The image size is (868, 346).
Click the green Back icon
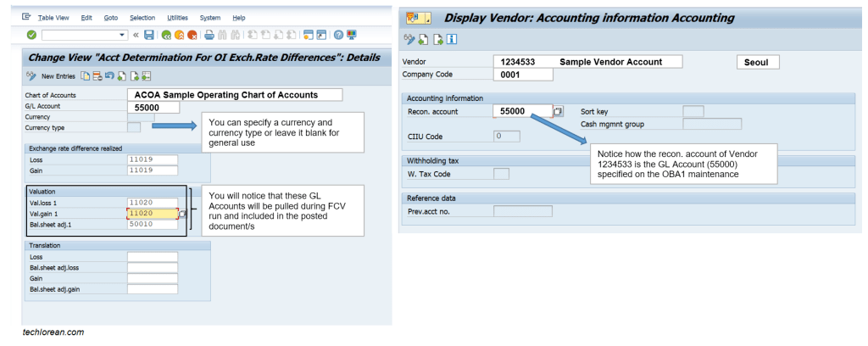pyautogui.click(x=166, y=35)
